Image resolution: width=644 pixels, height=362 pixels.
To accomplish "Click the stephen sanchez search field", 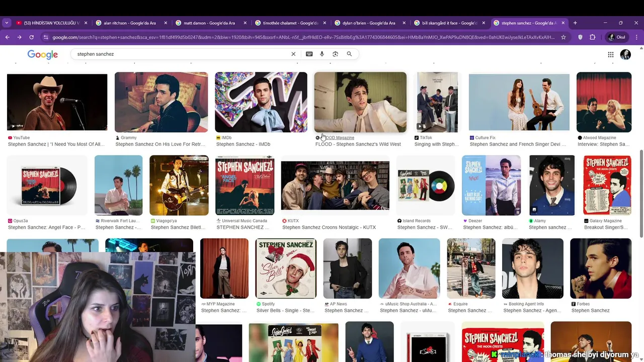I will (x=181, y=54).
